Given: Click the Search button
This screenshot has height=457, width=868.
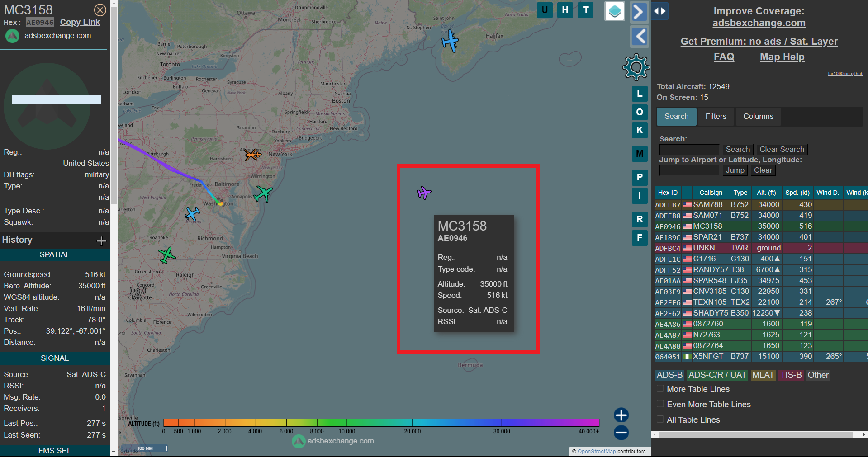Looking at the screenshot, I should [x=738, y=150].
